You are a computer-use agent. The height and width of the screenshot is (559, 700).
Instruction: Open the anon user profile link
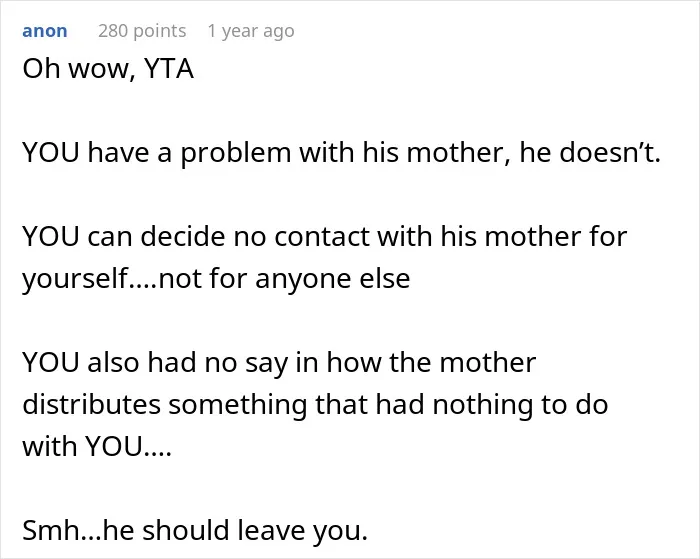click(45, 31)
